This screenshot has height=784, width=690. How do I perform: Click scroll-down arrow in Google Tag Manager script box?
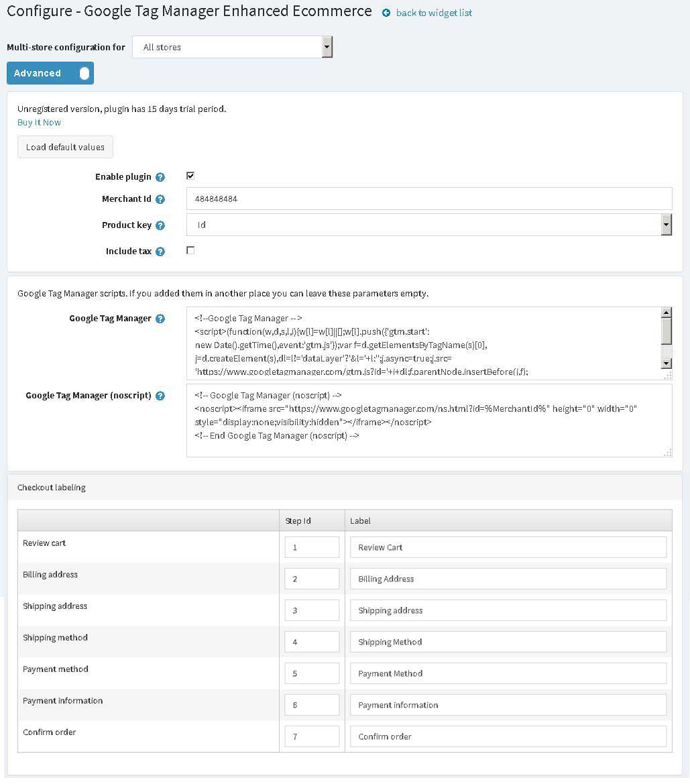(666, 363)
